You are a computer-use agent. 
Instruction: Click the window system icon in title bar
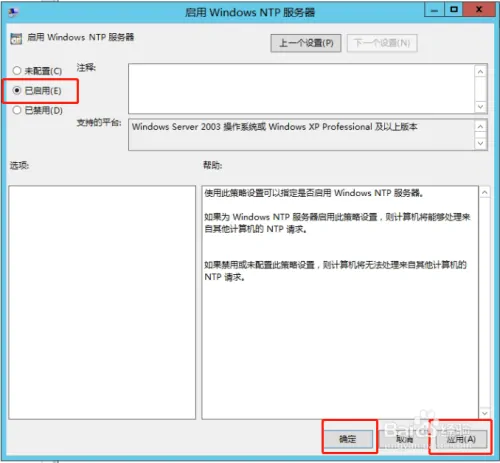pyautogui.click(x=14, y=13)
